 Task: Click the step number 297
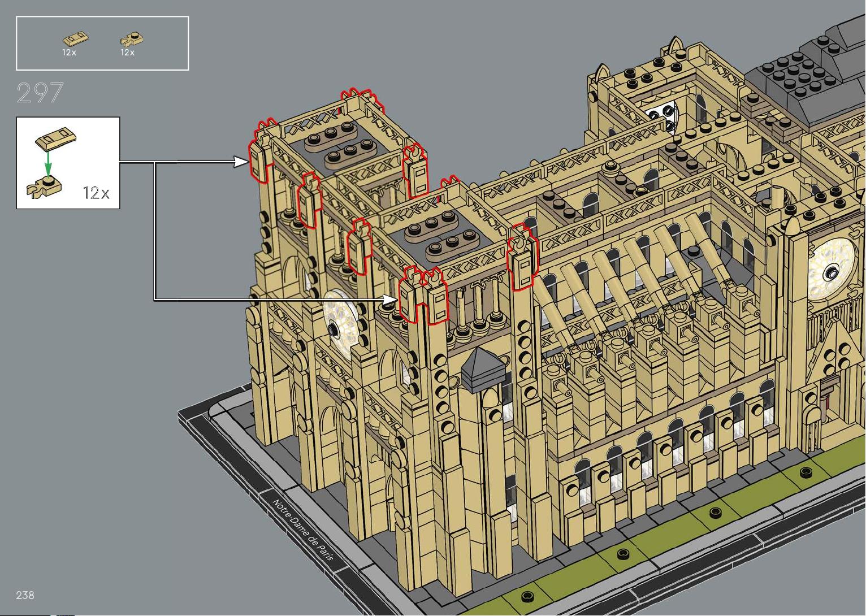point(40,93)
